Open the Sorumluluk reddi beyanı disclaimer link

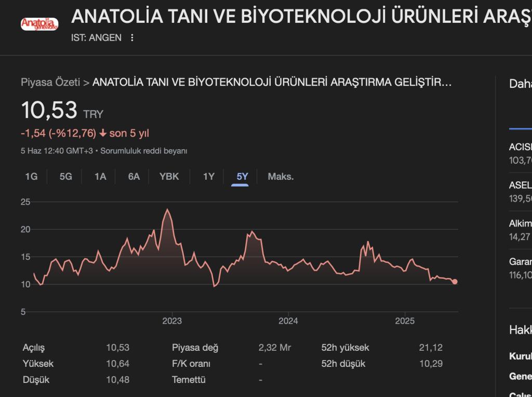143,151
